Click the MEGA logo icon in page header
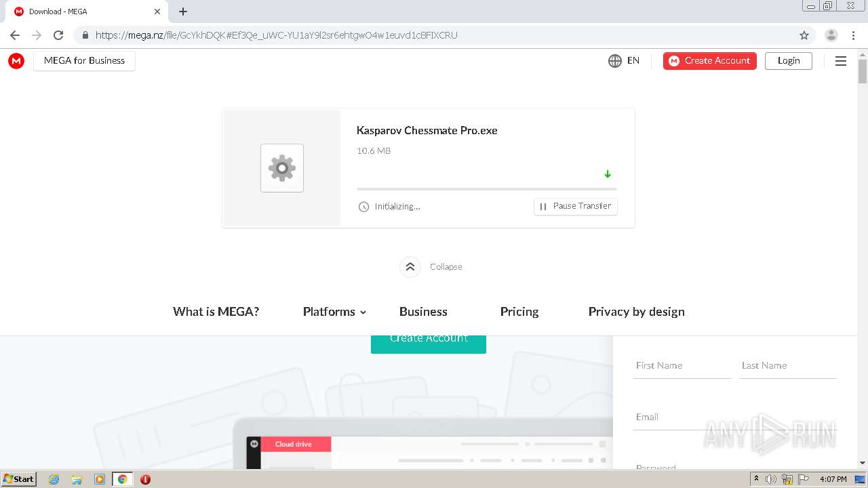This screenshot has height=488, width=868. click(16, 61)
